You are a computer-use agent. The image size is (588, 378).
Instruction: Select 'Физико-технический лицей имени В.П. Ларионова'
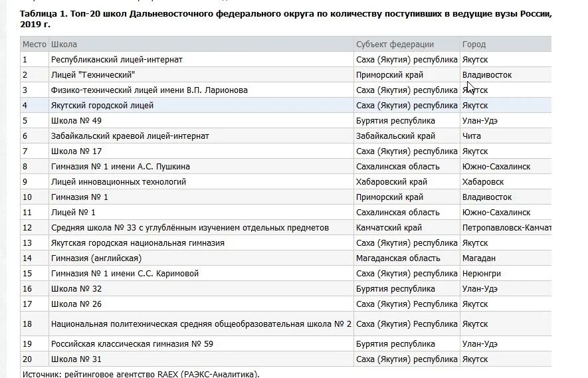pos(149,90)
